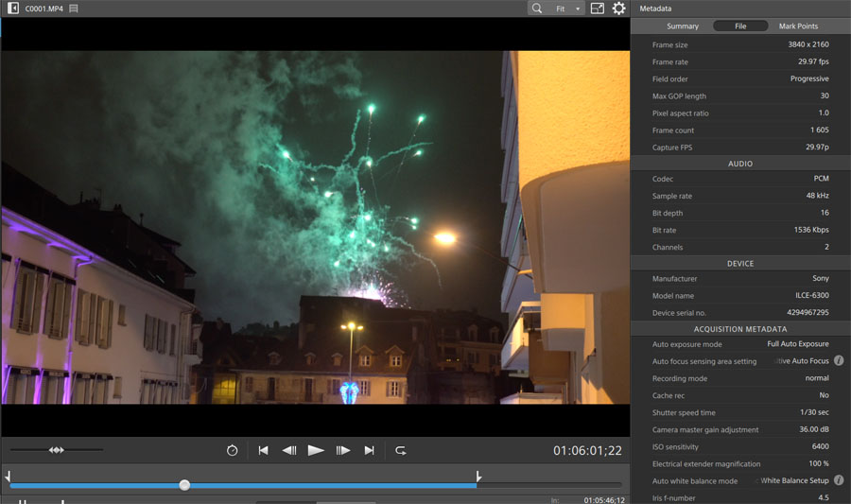Click the Codec value PCM
This screenshot has width=851, height=504.
tap(821, 178)
